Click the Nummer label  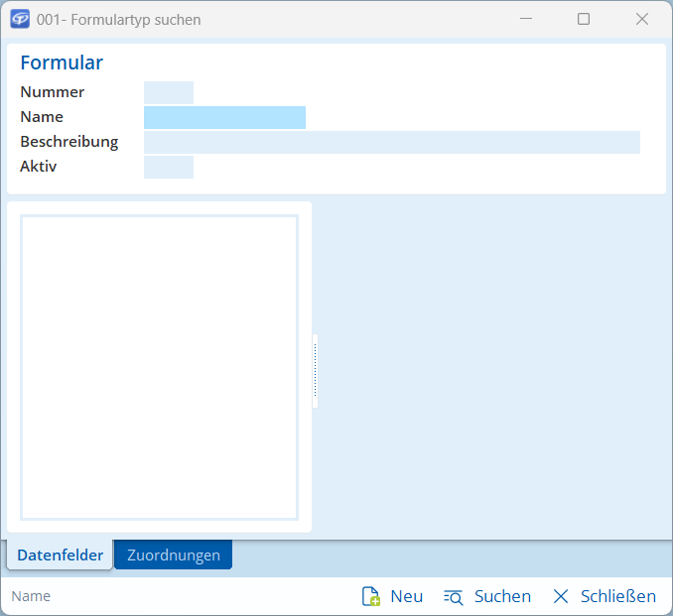(53, 92)
